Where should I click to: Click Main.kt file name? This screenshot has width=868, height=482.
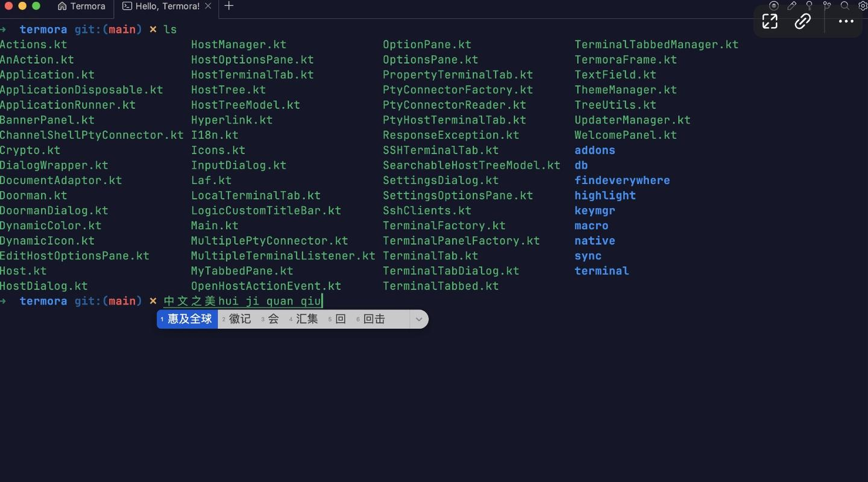(215, 226)
